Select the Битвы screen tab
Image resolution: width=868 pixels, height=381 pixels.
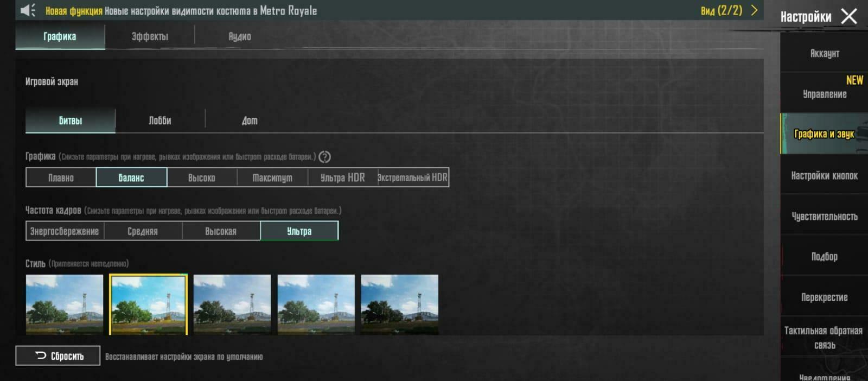(71, 120)
